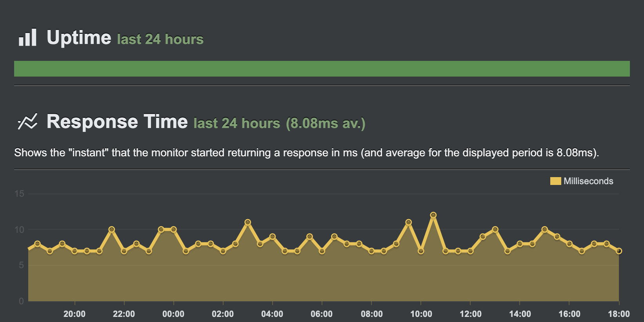The image size is (644, 322).
Task: Click the Response Time heading
Action: click(x=117, y=121)
